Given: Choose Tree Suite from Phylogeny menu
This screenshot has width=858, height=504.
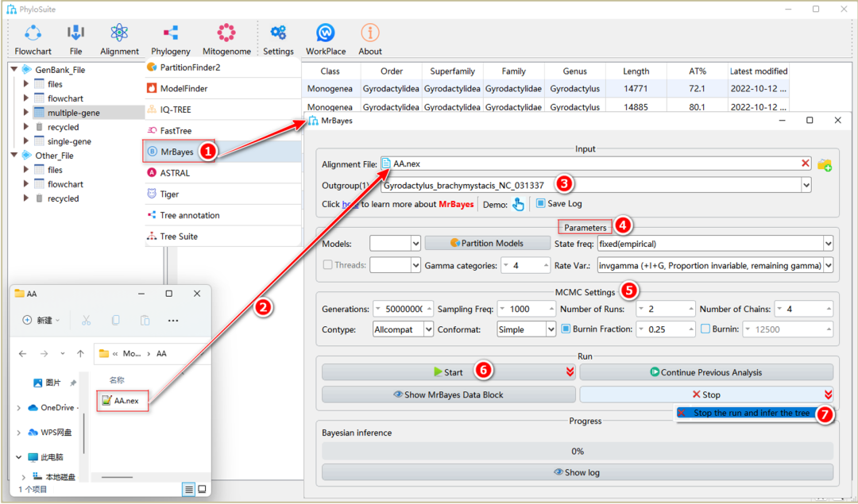Looking at the screenshot, I should click(223, 237).
